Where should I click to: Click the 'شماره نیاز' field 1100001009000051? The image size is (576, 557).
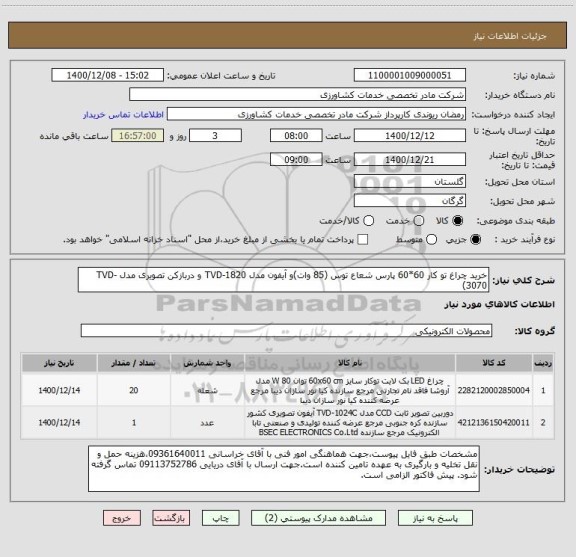410,75
